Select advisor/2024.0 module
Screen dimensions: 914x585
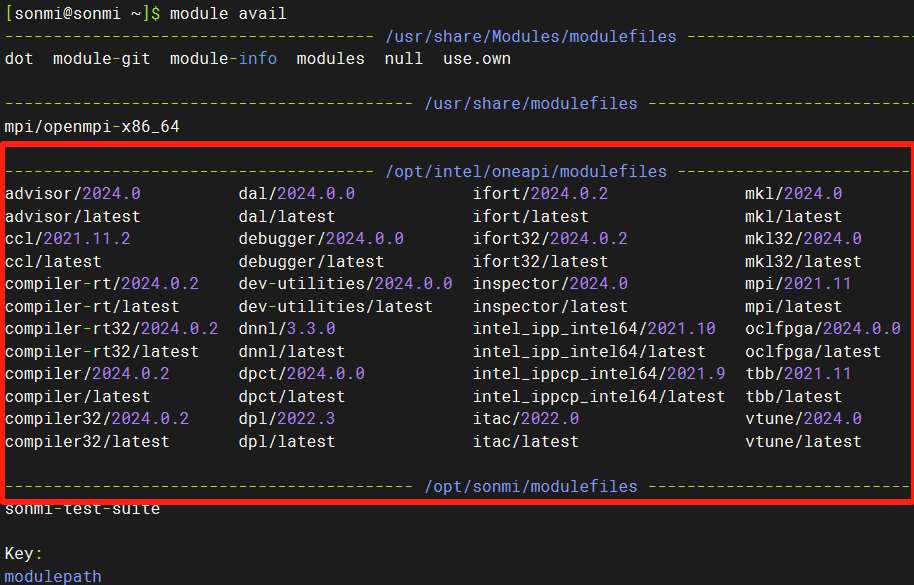coord(72,193)
